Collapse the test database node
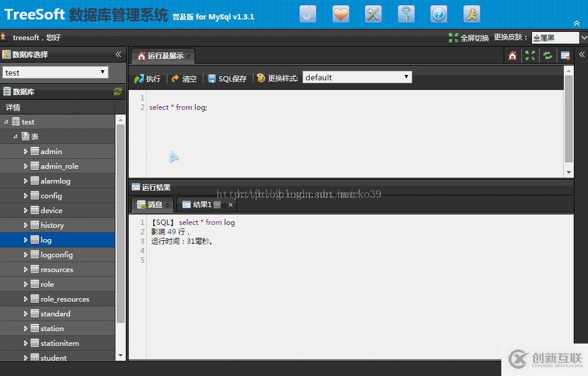The width and height of the screenshot is (588, 376). [6, 122]
